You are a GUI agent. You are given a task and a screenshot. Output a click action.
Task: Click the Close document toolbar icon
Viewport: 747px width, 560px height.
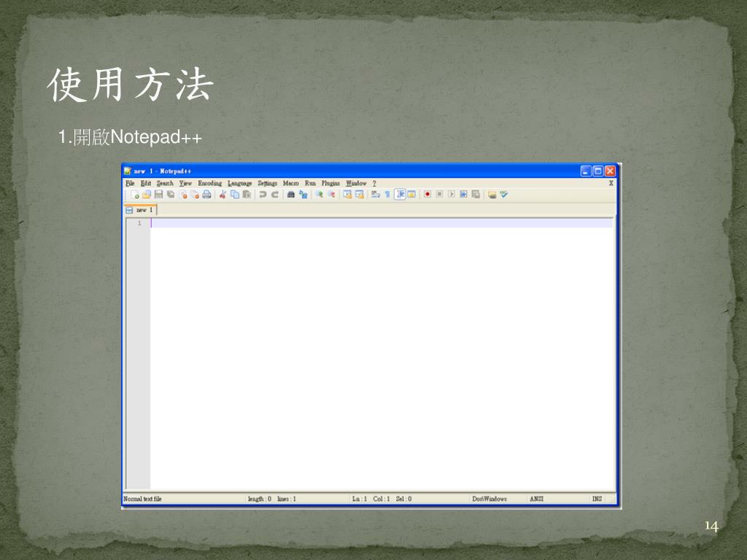pyautogui.click(x=183, y=194)
